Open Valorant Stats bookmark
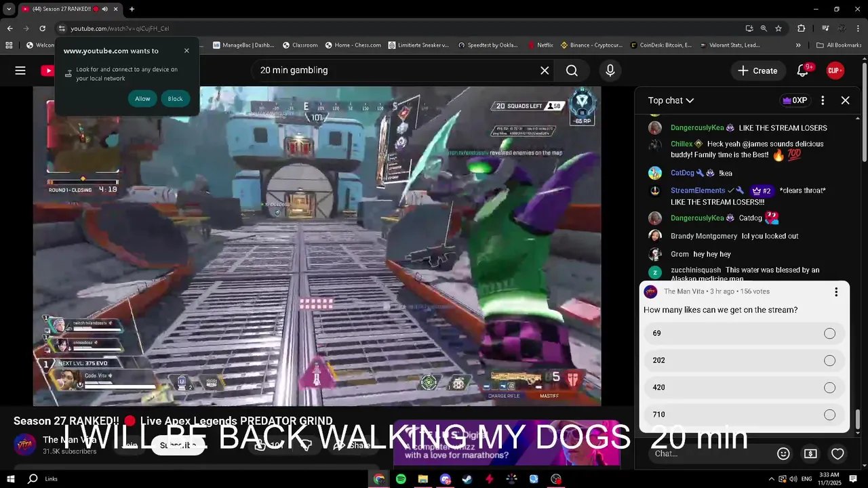 [x=730, y=45]
